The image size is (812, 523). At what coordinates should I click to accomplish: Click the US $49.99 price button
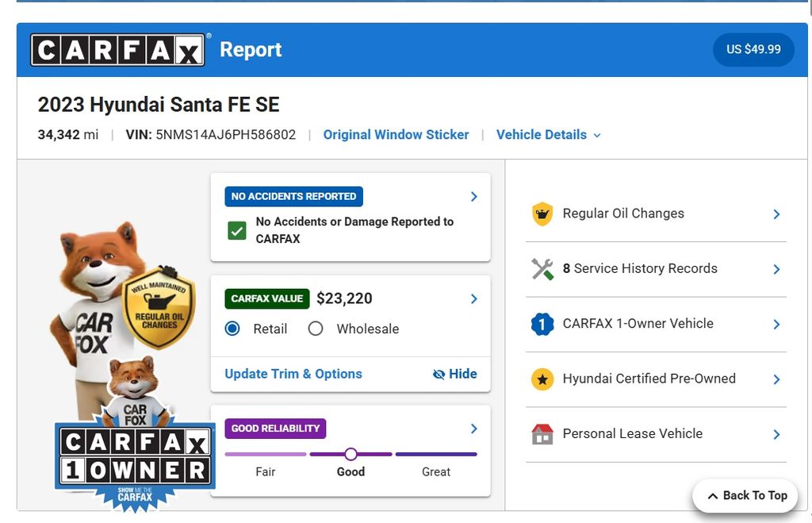coord(753,49)
